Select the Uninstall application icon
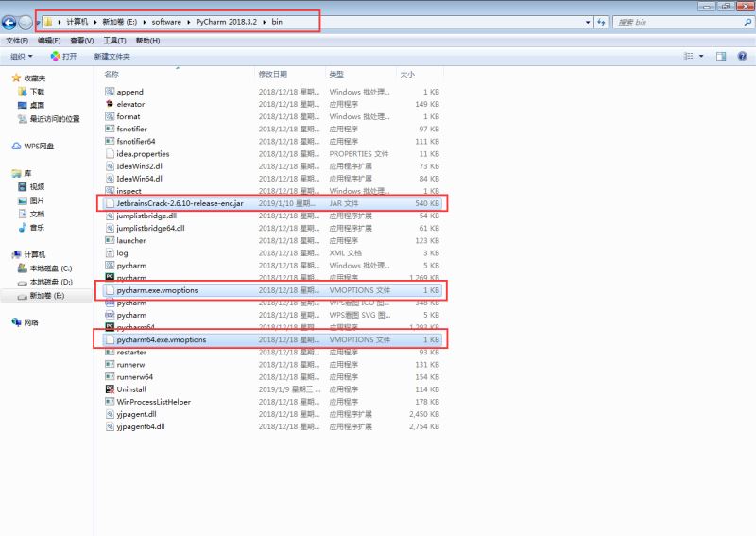The height and width of the screenshot is (536, 756). 110,389
